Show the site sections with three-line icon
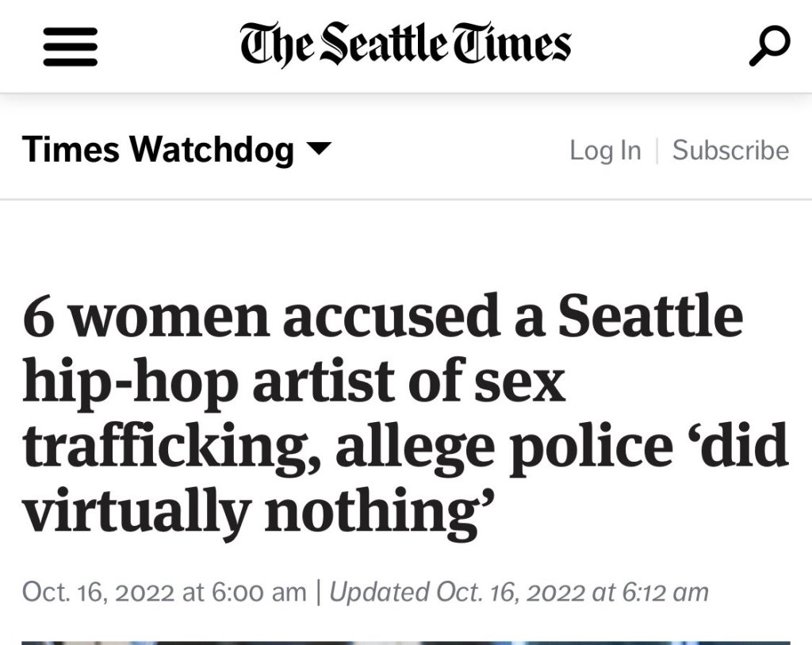 (x=70, y=46)
